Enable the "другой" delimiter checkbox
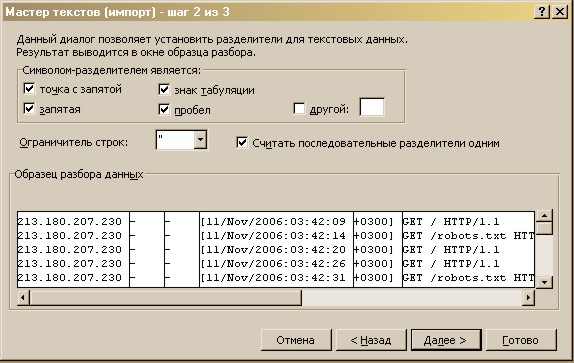 [299, 109]
